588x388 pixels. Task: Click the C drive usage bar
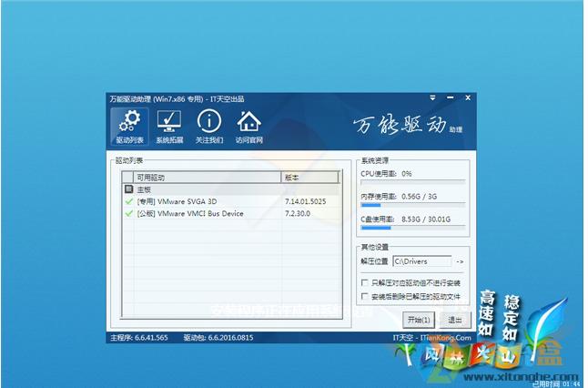(412, 229)
